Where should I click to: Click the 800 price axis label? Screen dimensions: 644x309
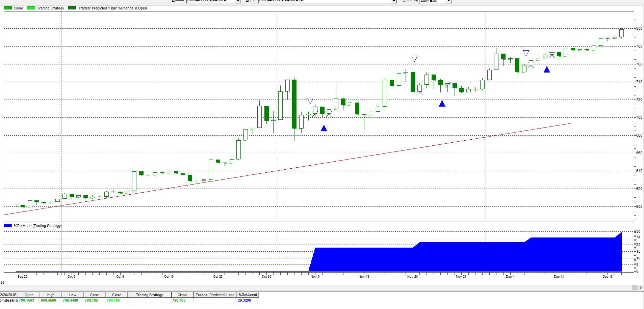(x=639, y=29)
